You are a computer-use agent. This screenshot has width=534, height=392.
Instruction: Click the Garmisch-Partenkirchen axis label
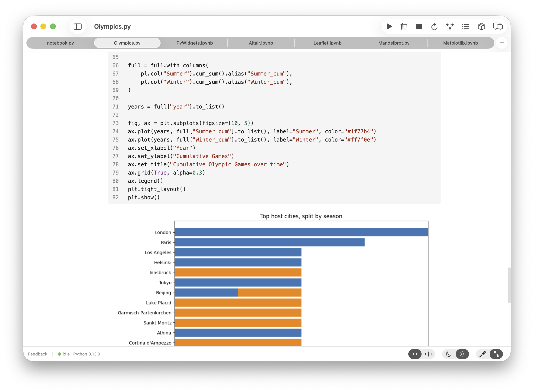[x=144, y=313]
